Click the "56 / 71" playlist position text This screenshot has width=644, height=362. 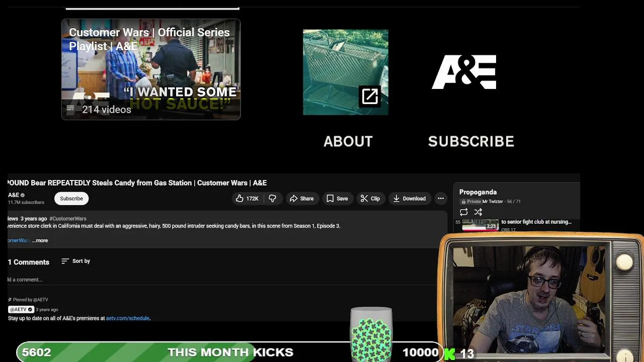pos(514,202)
